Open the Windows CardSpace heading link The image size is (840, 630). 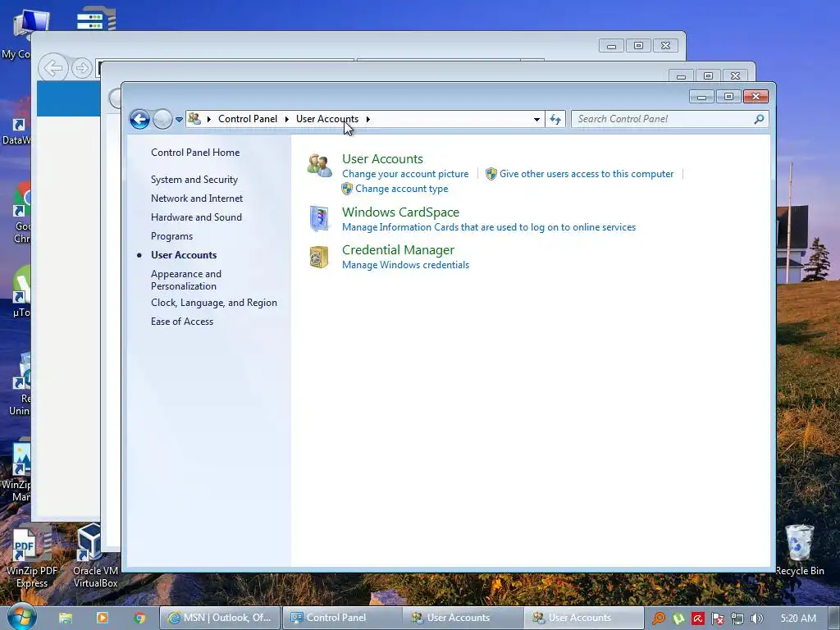click(400, 212)
